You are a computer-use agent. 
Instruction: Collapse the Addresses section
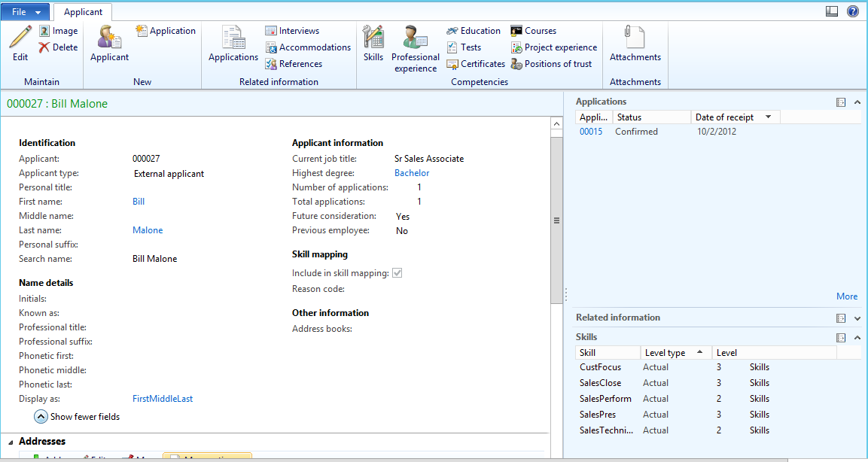[10, 442]
